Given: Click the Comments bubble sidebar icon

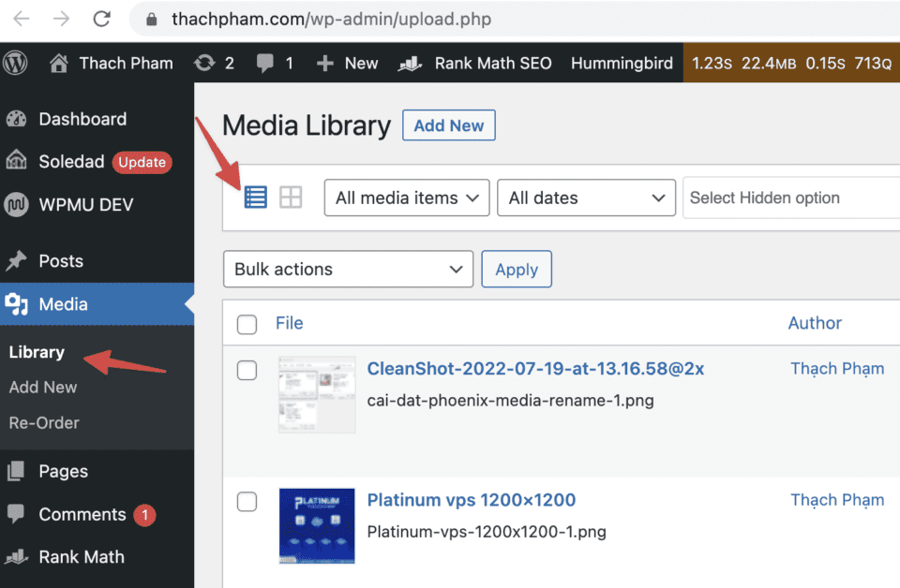Looking at the screenshot, I should pyautogui.click(x=15, y=514).
